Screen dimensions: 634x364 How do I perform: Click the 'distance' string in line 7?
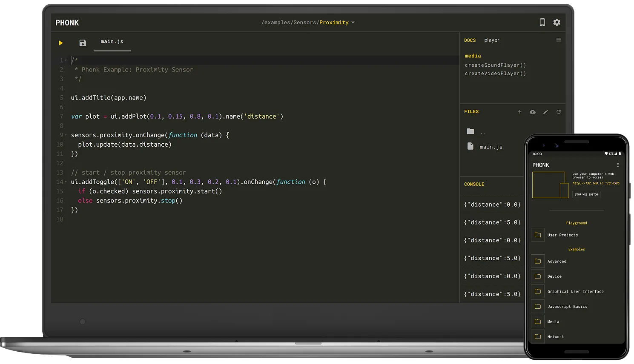tap(262, 117)
